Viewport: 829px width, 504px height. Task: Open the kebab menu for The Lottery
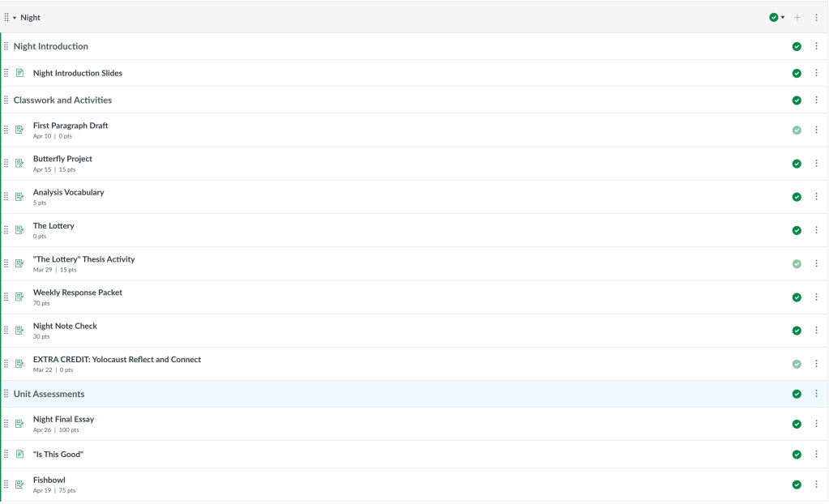click(x=816, y=230)
